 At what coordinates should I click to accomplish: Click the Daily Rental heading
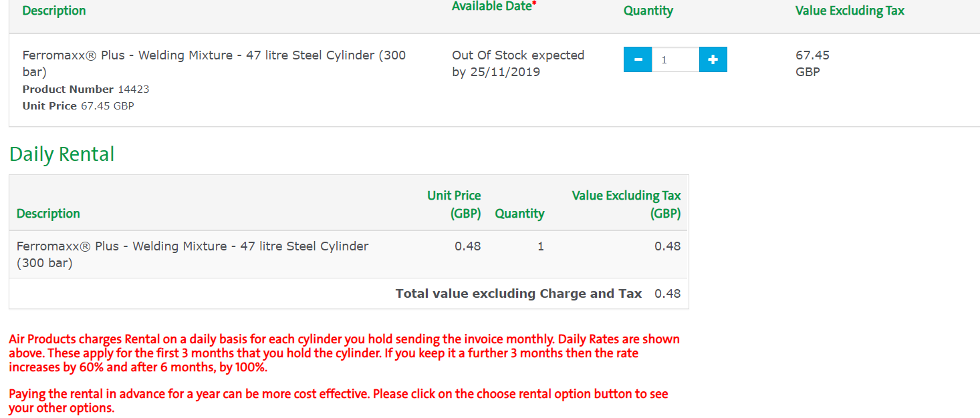pyautogui.click(x=62, y=154)
